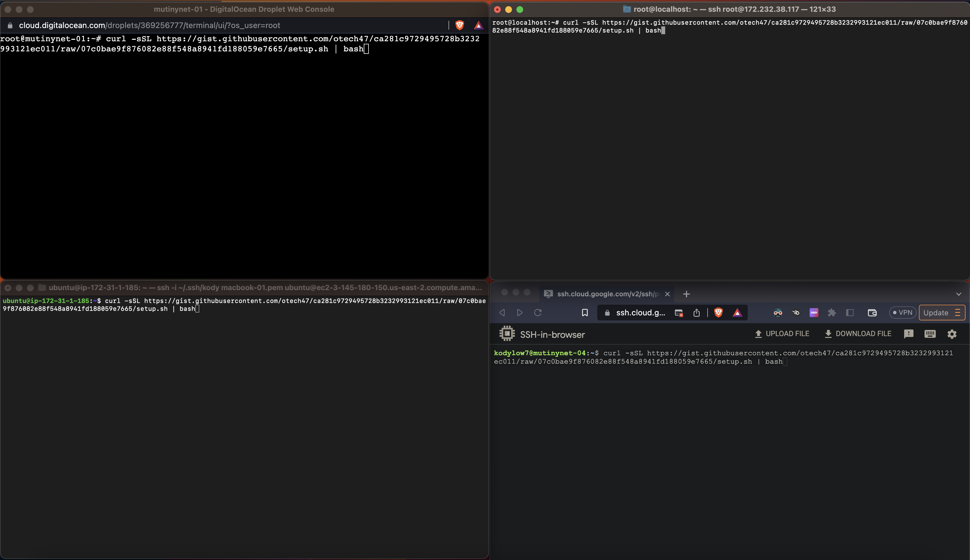Click the mutinynet-01 DigitalOcean console window title
This screenshot has width=970, height=560.
pos(244,9)
